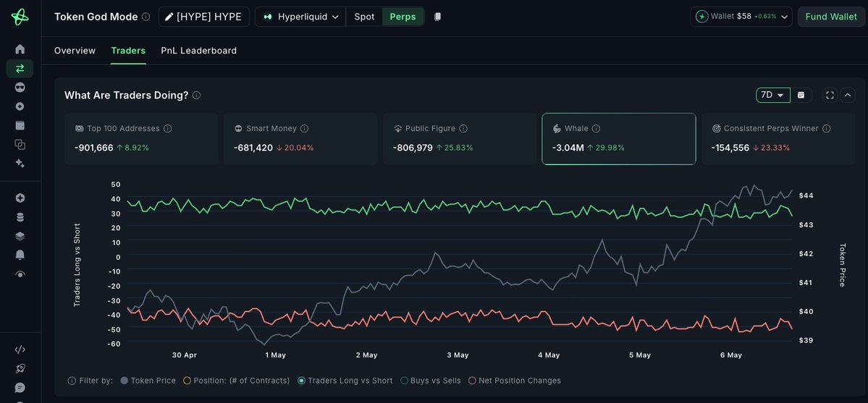Click info icon next to Public Figure
The height and width of the screenshot is (403, 868).
(463, 129)
